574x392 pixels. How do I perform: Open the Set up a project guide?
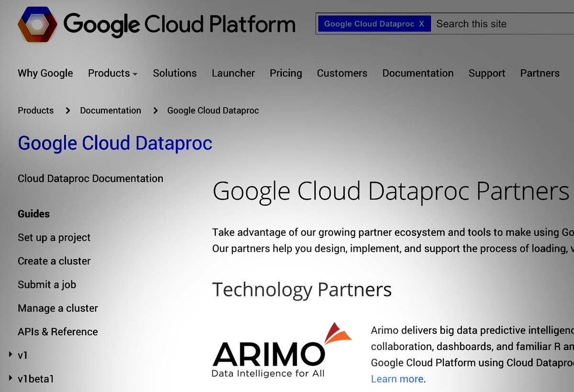coord(54,238)
